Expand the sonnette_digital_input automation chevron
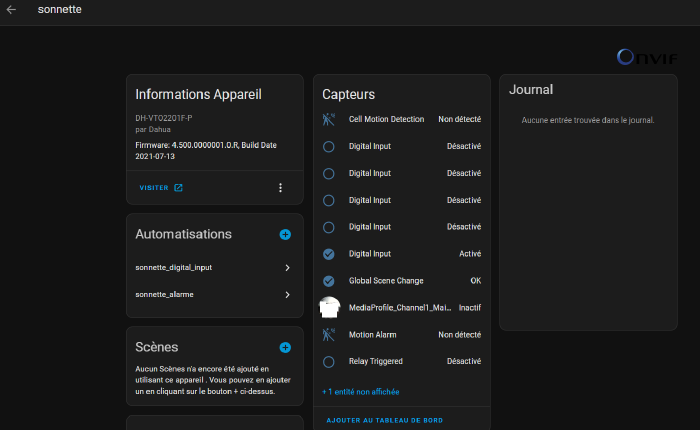 pos(287,268)
